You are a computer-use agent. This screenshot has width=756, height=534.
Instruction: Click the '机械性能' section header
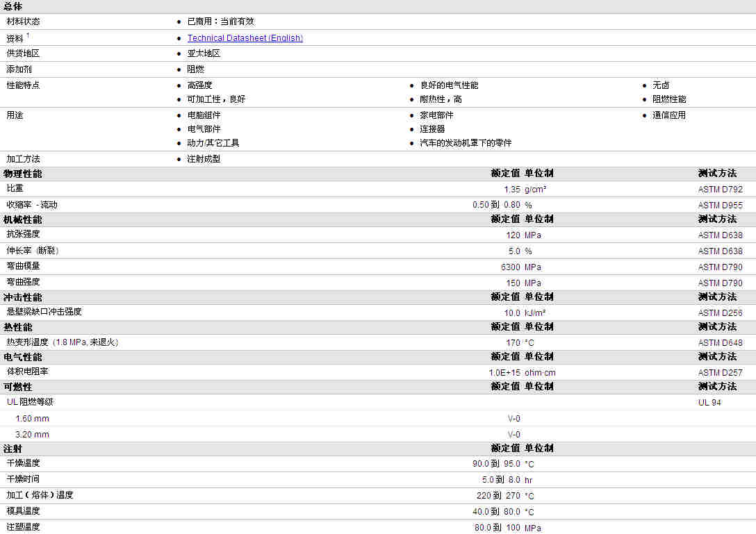(23, 219)
